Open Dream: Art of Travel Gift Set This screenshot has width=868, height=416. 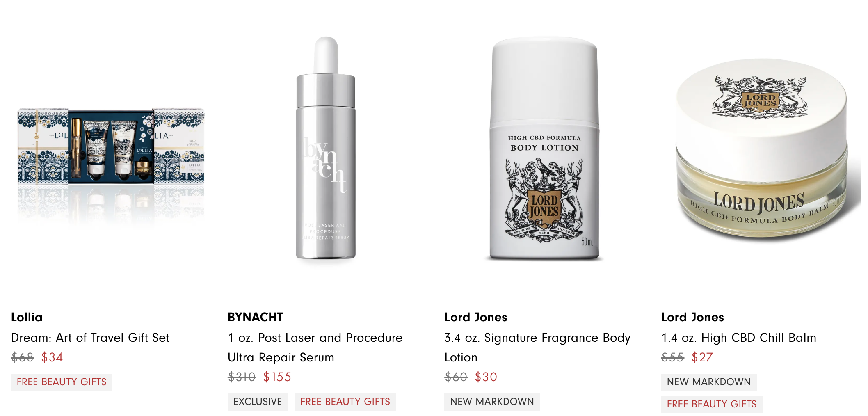90,338
